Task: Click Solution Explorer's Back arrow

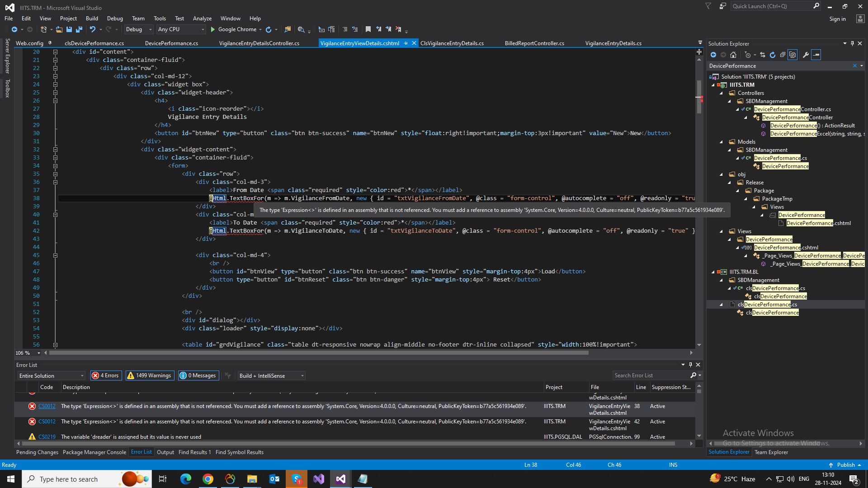Action: click(713, 55)
